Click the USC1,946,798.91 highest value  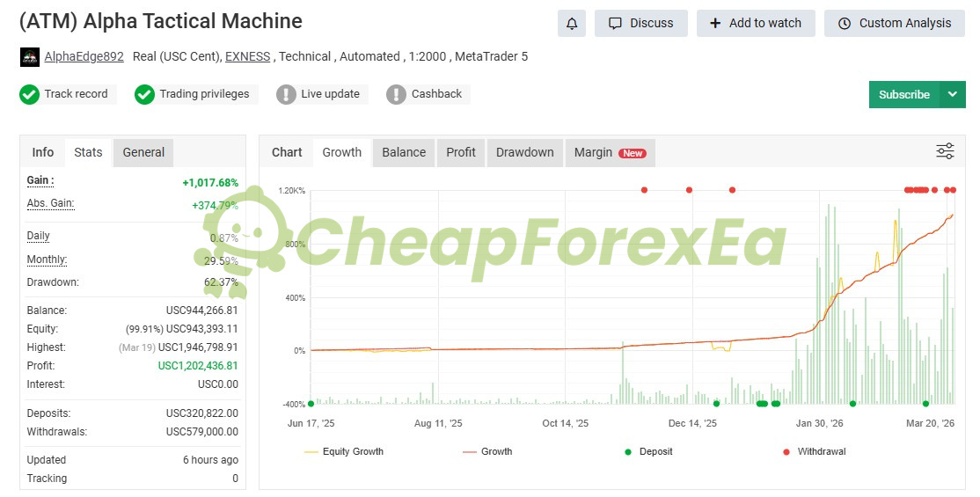(198, 347)
